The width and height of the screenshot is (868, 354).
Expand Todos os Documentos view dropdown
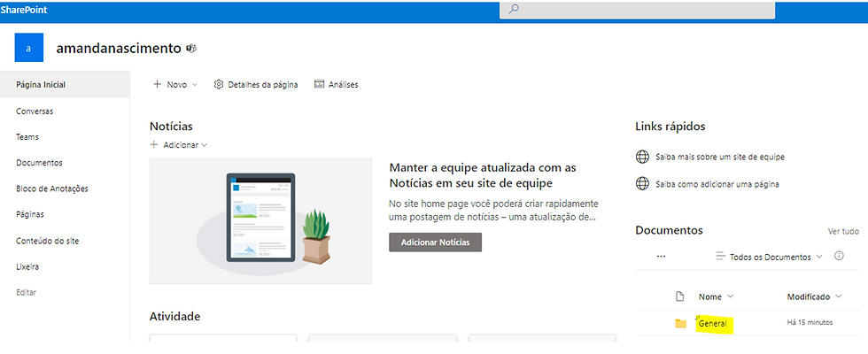(x=819, y=257)
